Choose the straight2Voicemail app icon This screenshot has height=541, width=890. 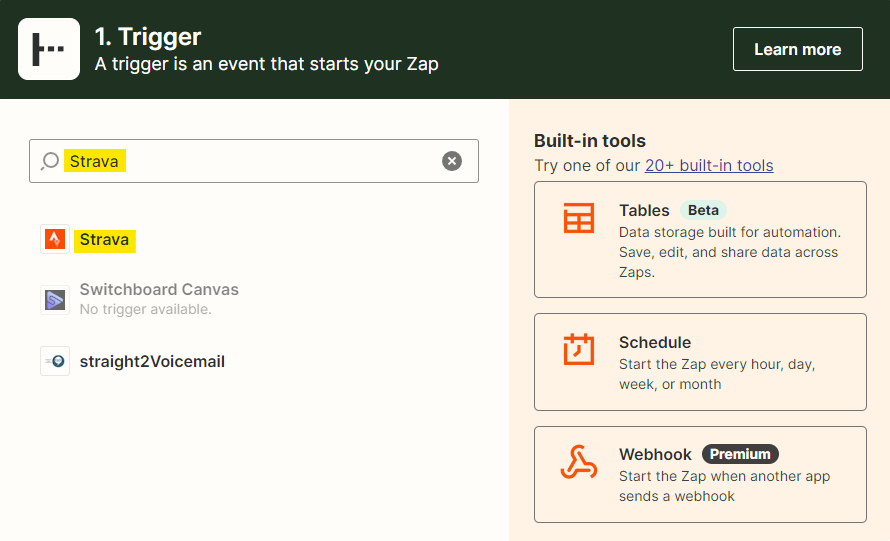[x=55, y=361]
